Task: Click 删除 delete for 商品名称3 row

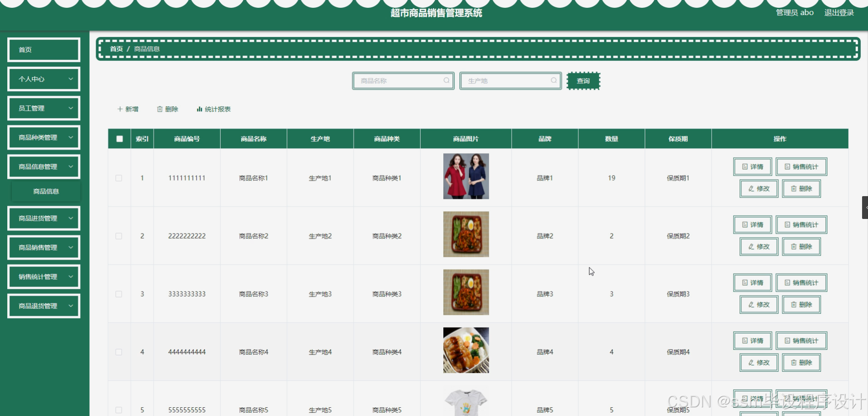Action: tap(801, 304)
